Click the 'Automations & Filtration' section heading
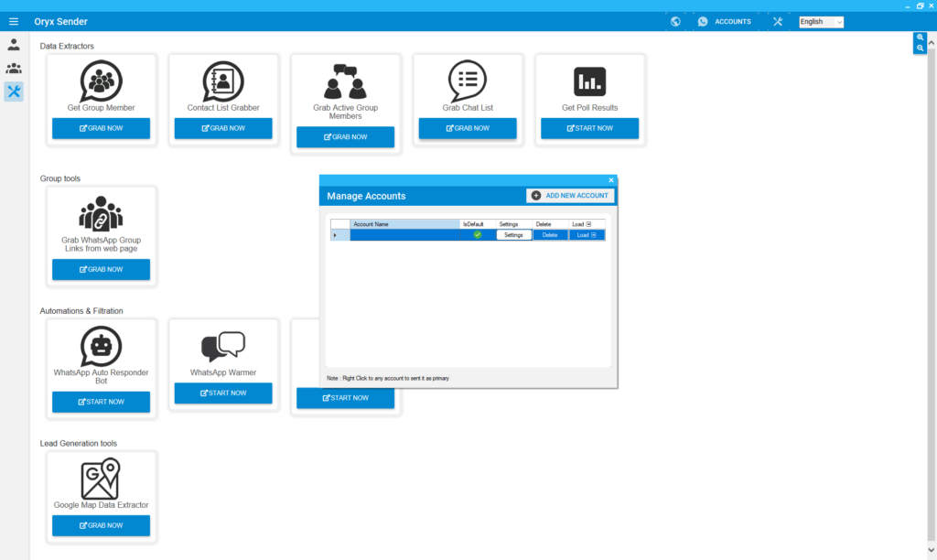Image resolution: width=937 pixels, height=560 pixels. [81, 311]
